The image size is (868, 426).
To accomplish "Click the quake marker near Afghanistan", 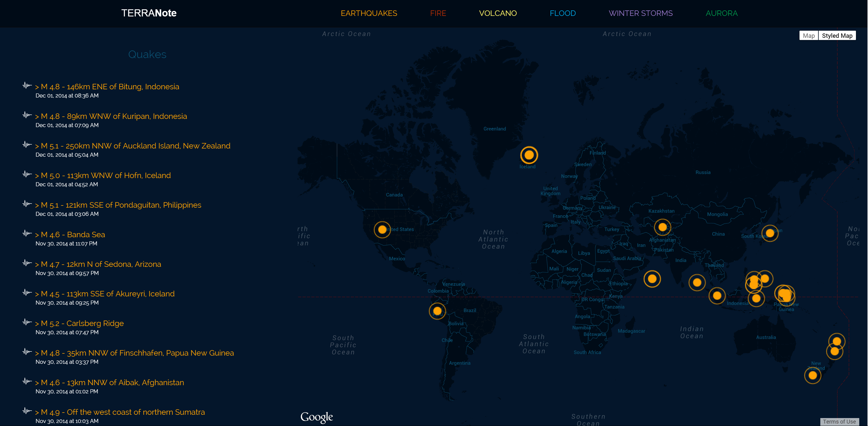I will coord(662,227).
